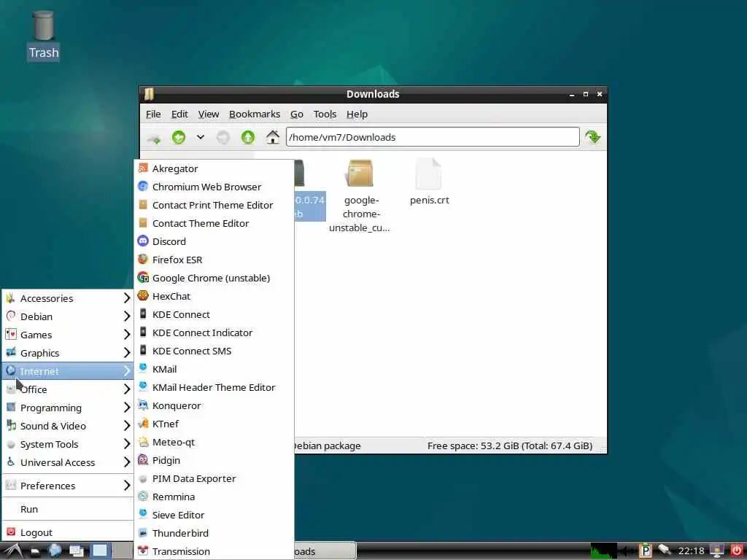747x560 pixels.
Task: Open back-history dropdown arrow in toolbar
Action: (x=201, y=137)
